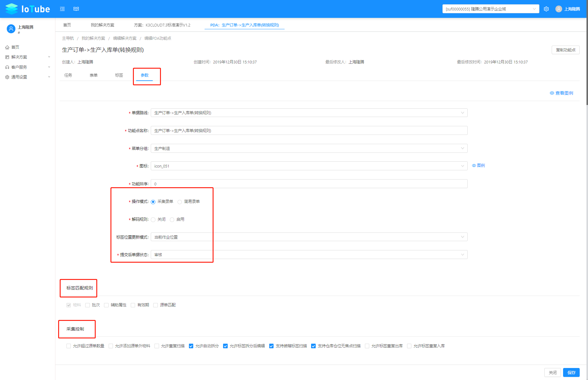Screen dimensions: 588x380
Task: Open the 提交后单据状态 dropdown
Action: (x=309, y=255)
